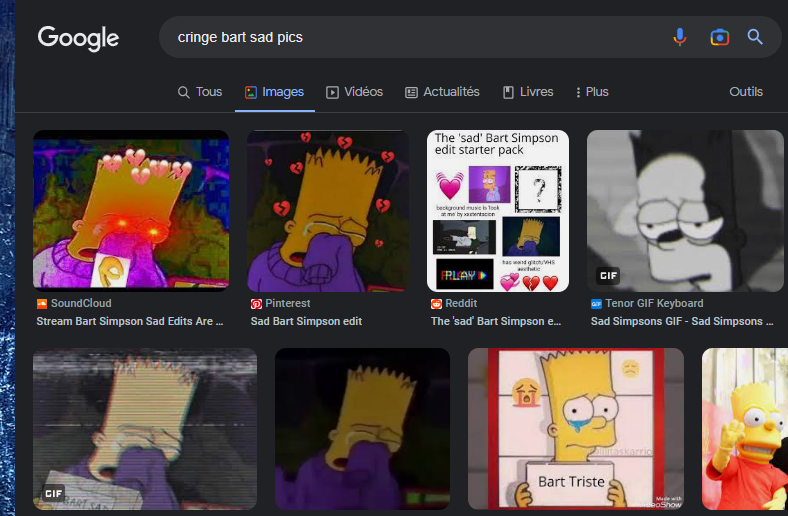Switch to the Tous tab

200,92
